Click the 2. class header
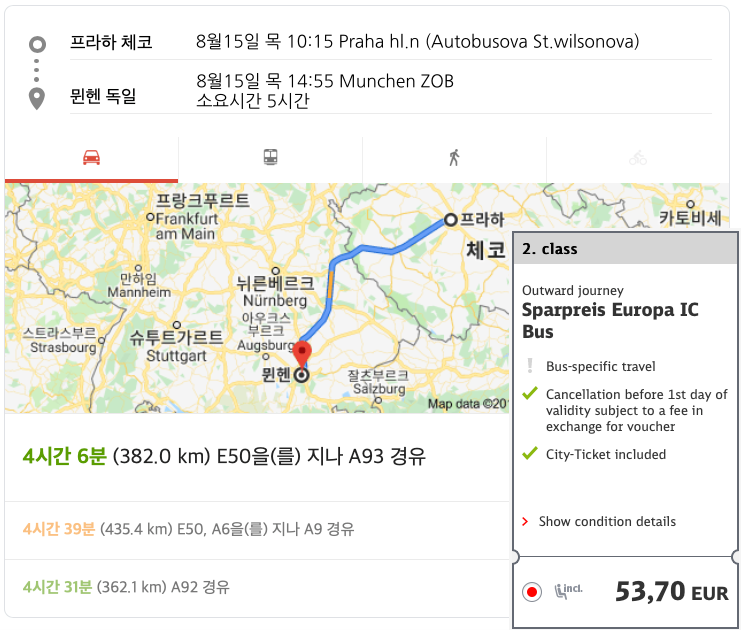 pyautogui.click(x=625, y=249)
